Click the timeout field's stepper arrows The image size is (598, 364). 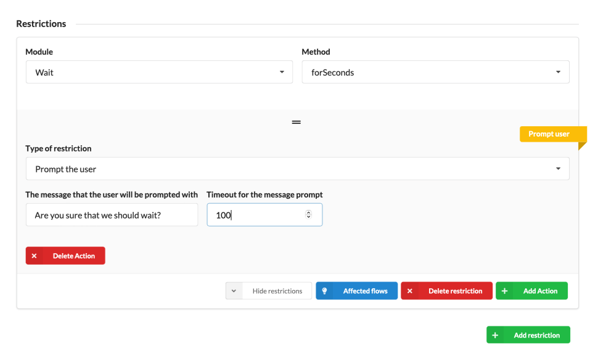click(x=308, y=214)
